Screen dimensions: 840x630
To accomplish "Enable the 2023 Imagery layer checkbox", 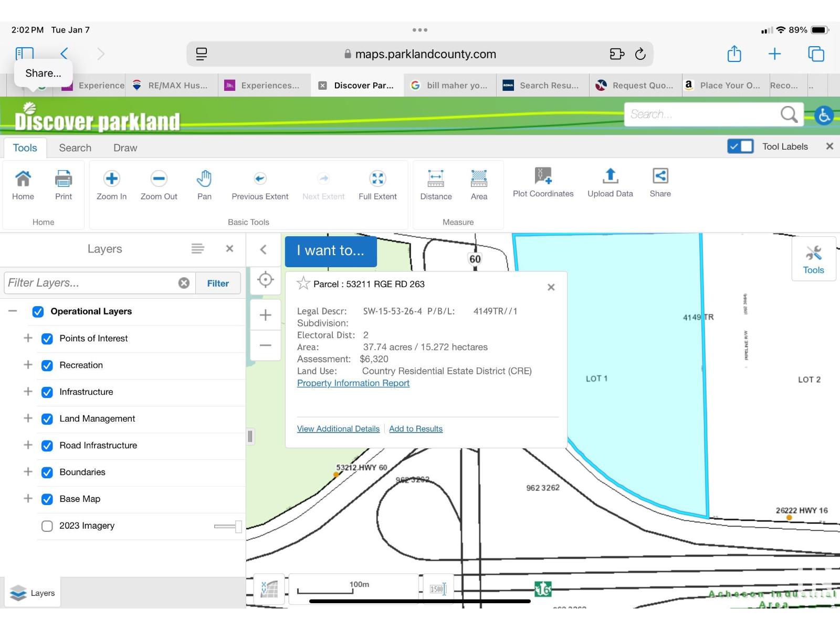I will [47, 526].
